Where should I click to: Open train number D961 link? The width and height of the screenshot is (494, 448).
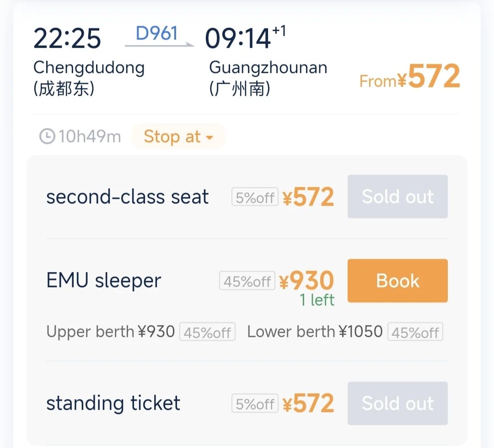point(156,33)
